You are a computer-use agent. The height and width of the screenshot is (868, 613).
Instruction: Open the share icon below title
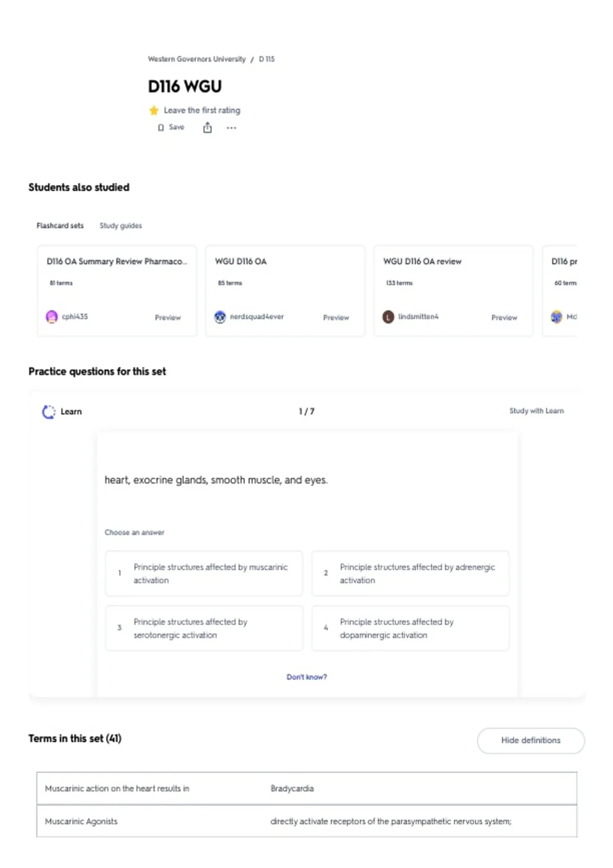[x=207, y=128]
